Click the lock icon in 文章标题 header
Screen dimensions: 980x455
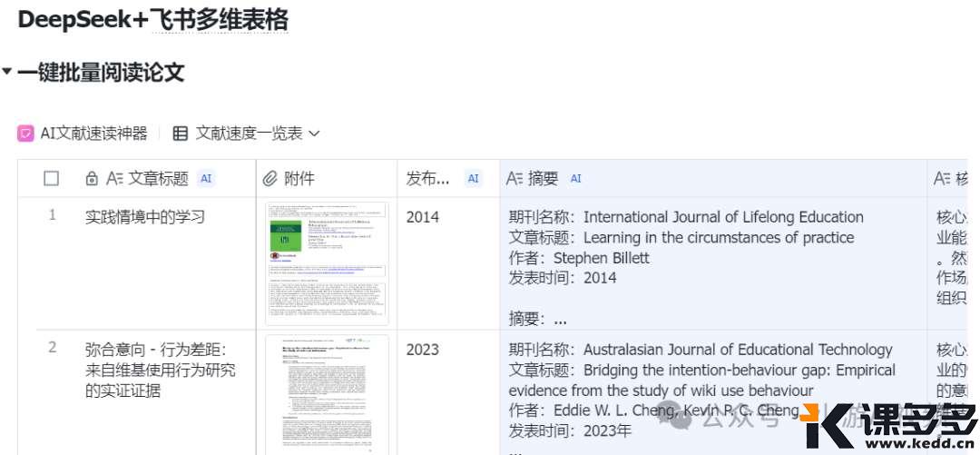pyautogui.click(x=92, y=179)
